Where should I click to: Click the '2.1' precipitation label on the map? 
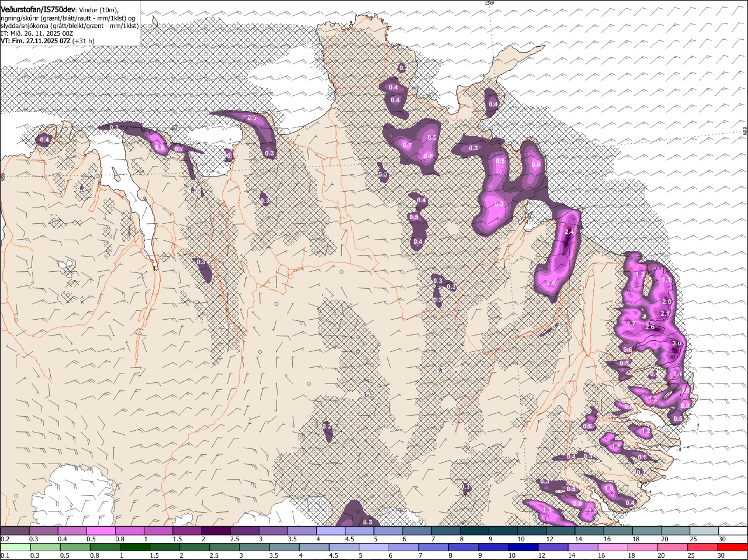(664, 314)
